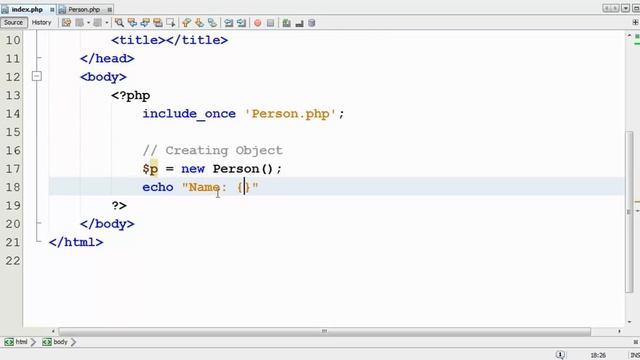Image resolution: width=640 pixels, height=360 pixels.
Task: Open the History view
Action: (x=42, y=23)
